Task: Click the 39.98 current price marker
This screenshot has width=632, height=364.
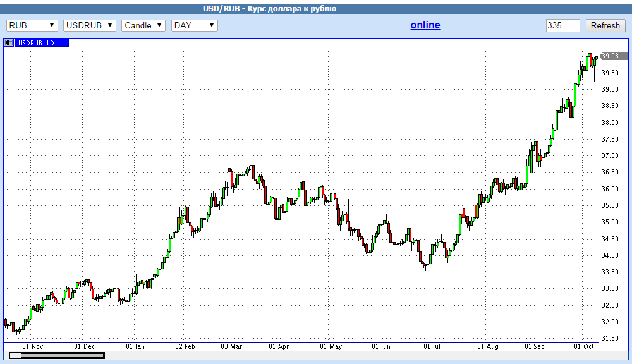Action: pos(612,56)
